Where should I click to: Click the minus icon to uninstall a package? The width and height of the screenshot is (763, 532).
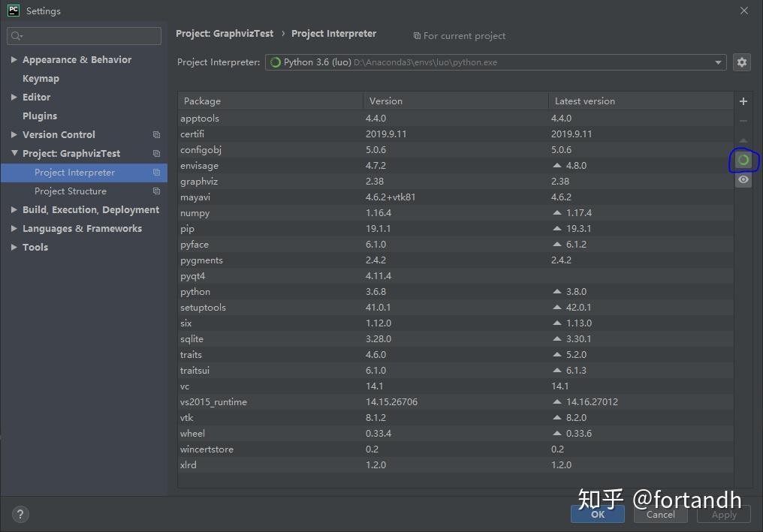tap(743, 120)
